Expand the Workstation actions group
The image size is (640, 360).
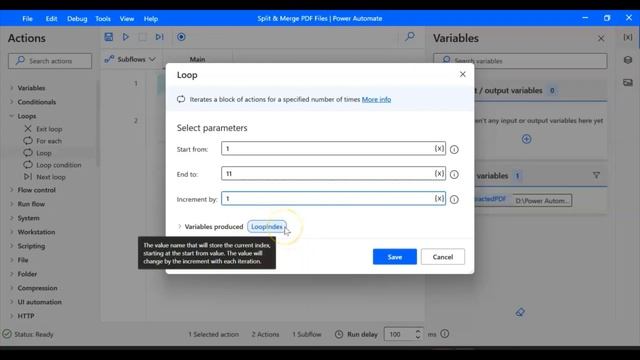tap(11, 232)
